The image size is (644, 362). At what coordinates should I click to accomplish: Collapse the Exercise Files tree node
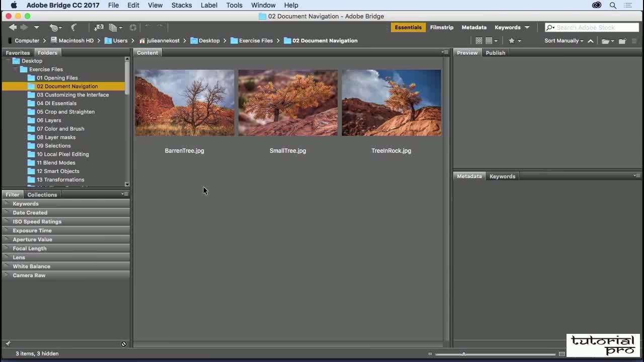15,69
